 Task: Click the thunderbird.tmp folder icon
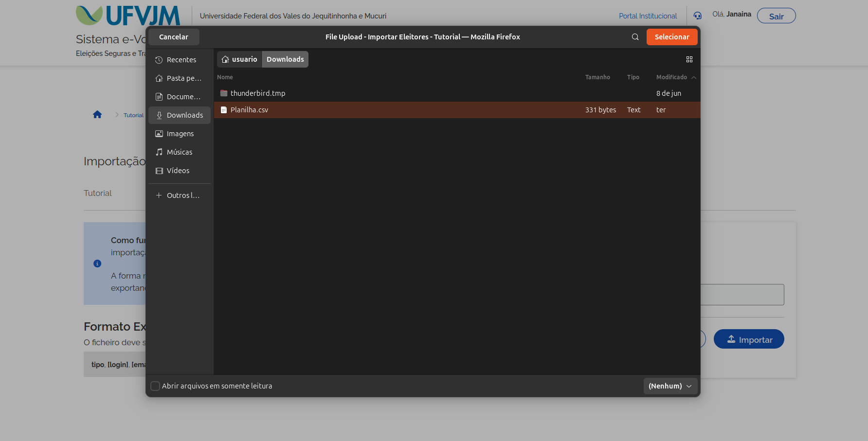224,93
